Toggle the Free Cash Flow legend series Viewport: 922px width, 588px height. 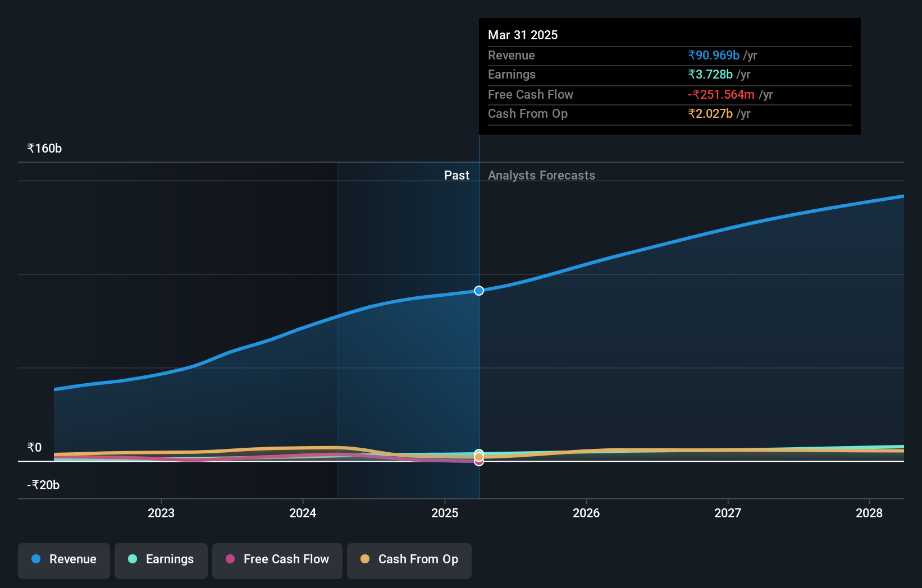pos(277,561)
